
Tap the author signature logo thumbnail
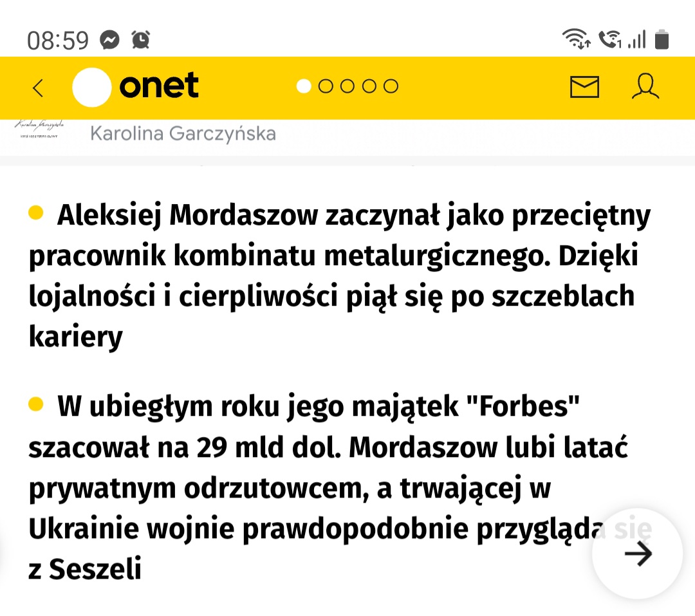pyautogui.click(x=39, y=129)
